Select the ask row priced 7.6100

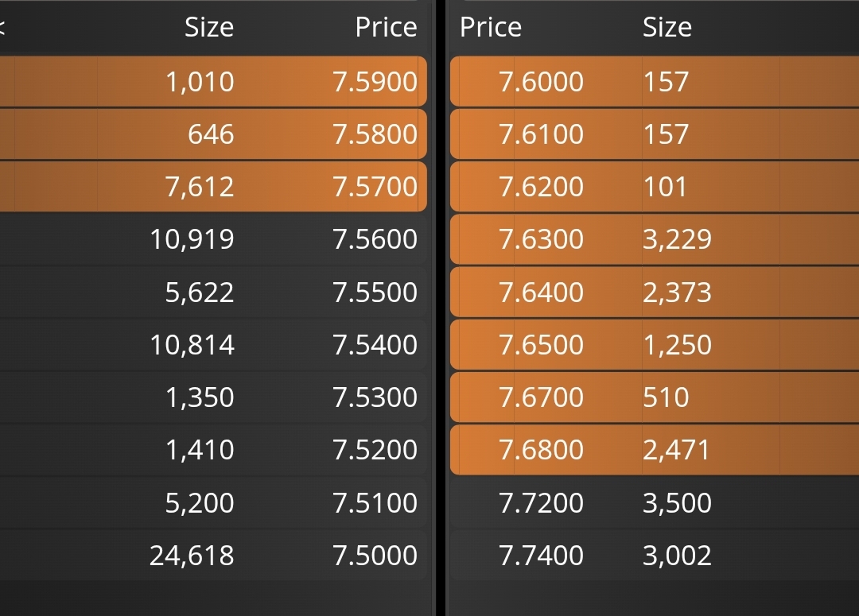pyautogui.click(x=654, y=134)
